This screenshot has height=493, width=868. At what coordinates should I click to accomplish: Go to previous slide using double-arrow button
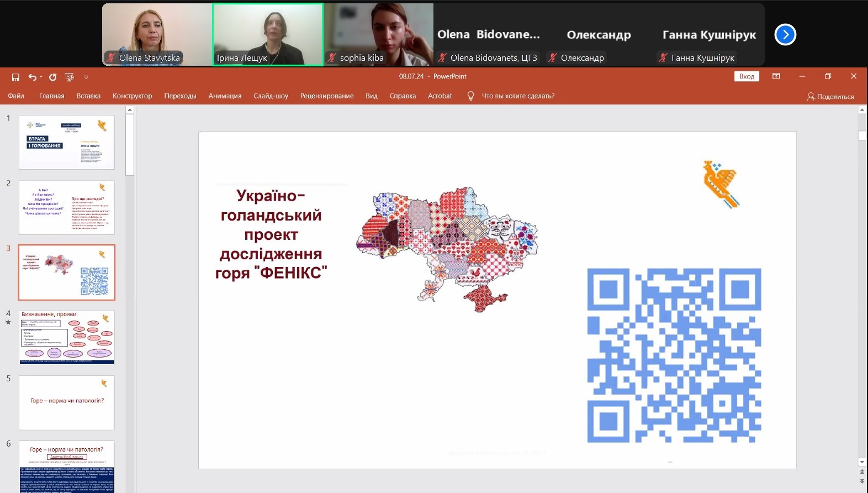click(x=862, y=472)
